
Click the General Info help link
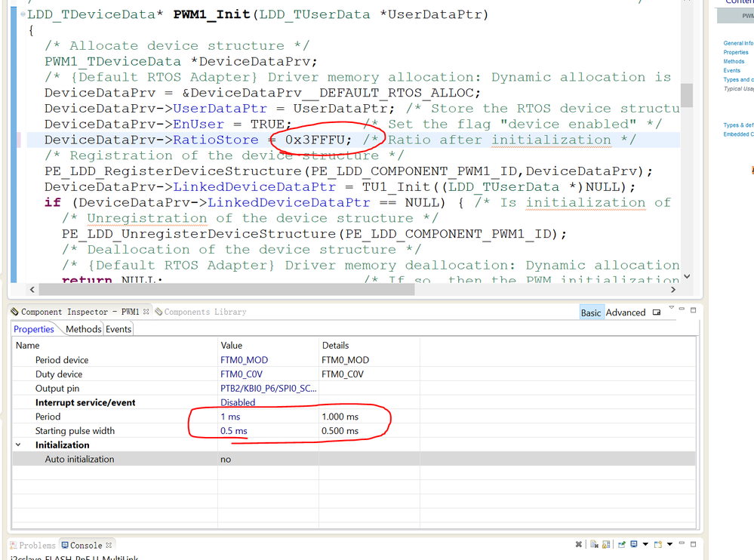(x=738, y=43)
